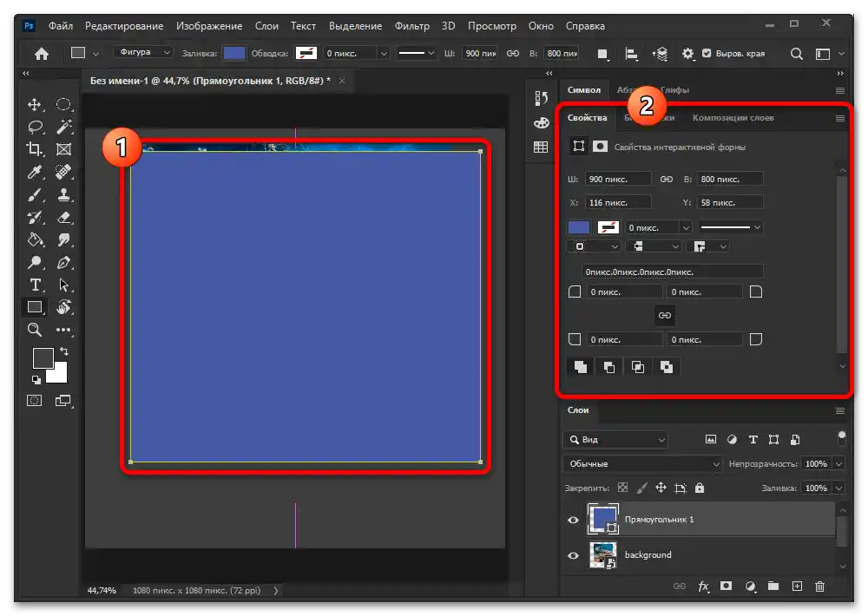Reset default foreground and background colors
868x616 pixels.
(36, 380)
